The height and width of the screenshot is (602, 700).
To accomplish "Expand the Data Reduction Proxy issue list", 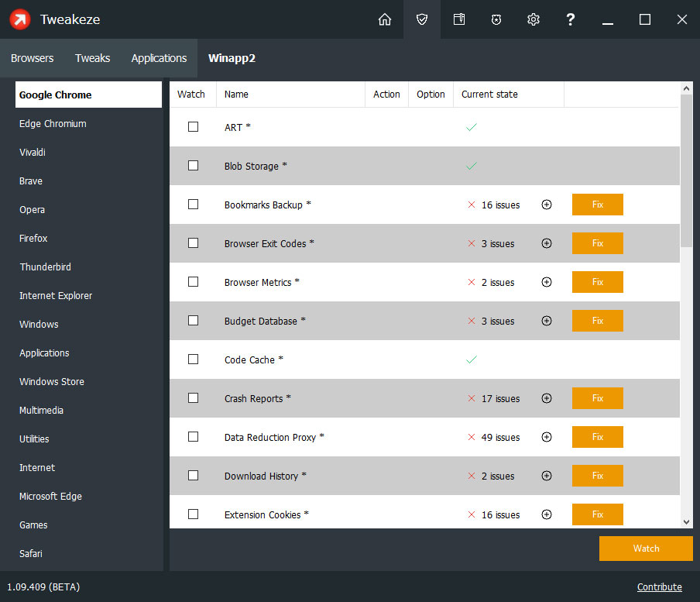I will [x=547, y=436].
